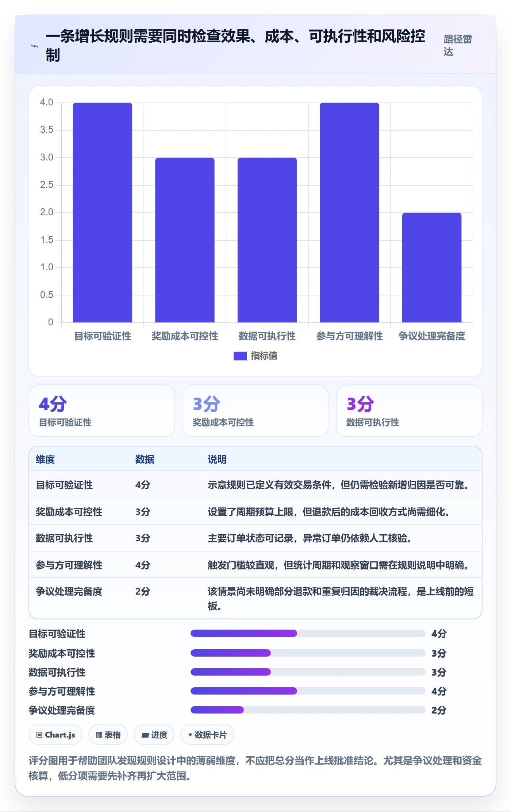
Task: Select the 目标可验证性 bar in chart
Action: tap(103, 213)
